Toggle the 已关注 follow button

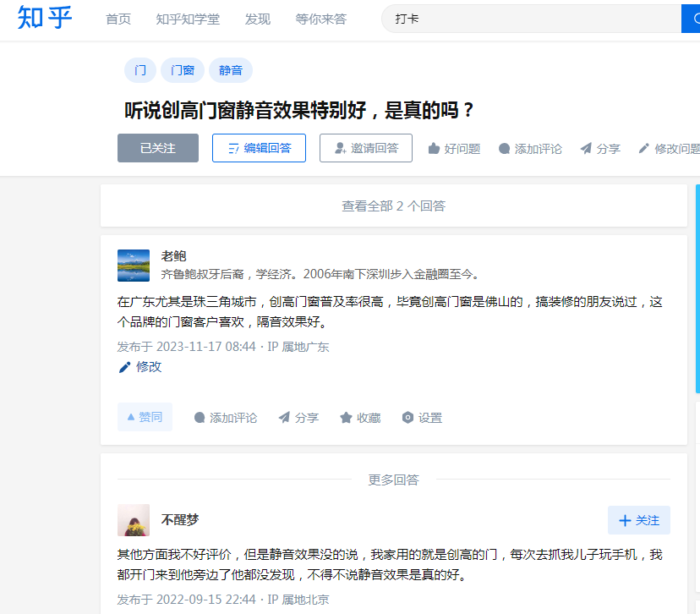coord(158,148)
